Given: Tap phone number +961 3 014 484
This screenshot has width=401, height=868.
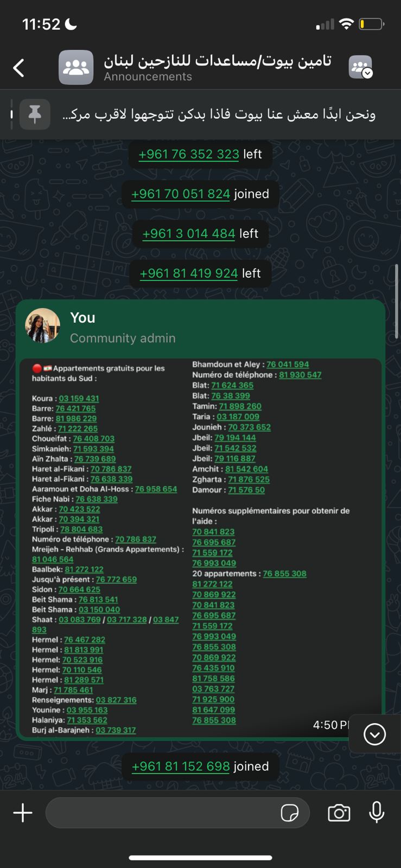Looking at the screenshot, I should coord(188,233).
